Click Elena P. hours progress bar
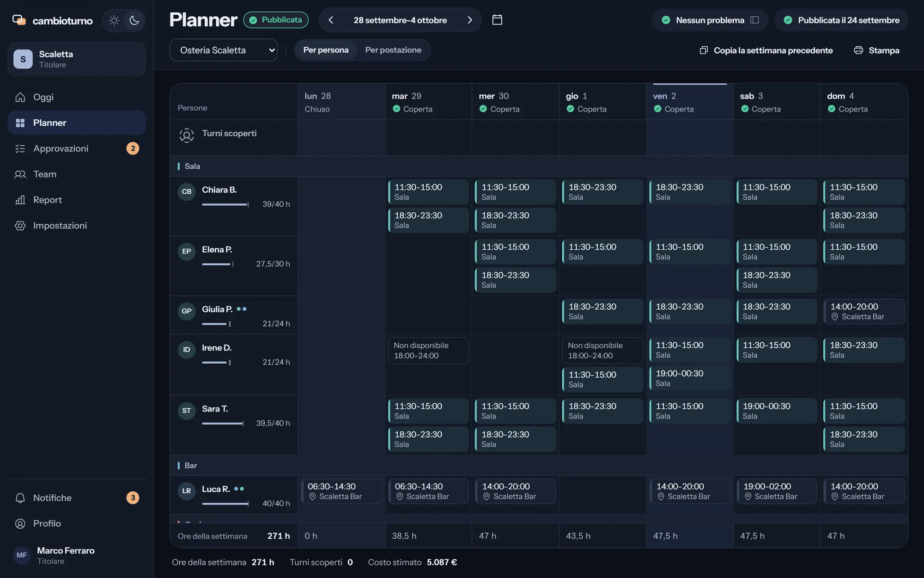The width and height of the screenshot is (924, 578). (x=218, y=264)
